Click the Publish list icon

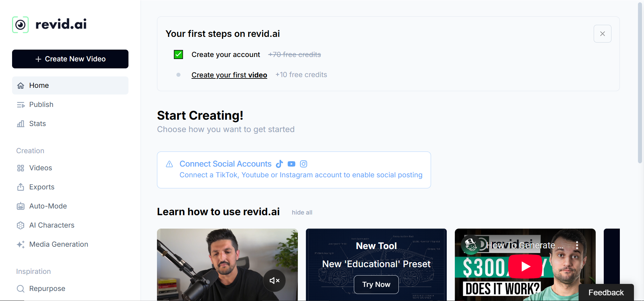[21, 105]
